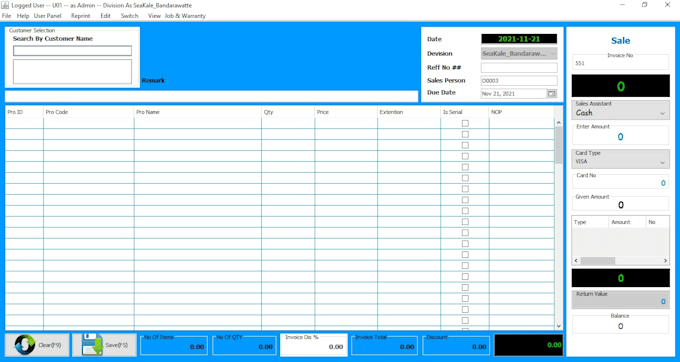Viewport: 680px width, 362px height.
Task: Click the NOP column header
Action: tap(522, 112)
